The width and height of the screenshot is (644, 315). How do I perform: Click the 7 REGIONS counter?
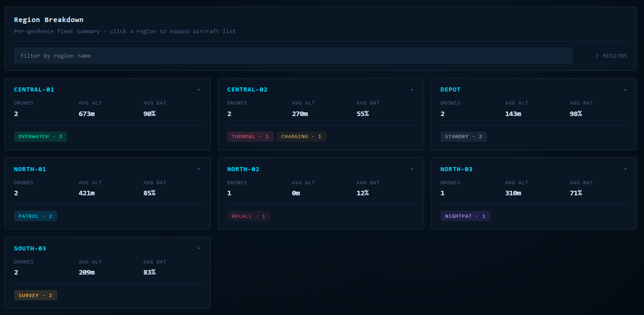tap(611, 56)
